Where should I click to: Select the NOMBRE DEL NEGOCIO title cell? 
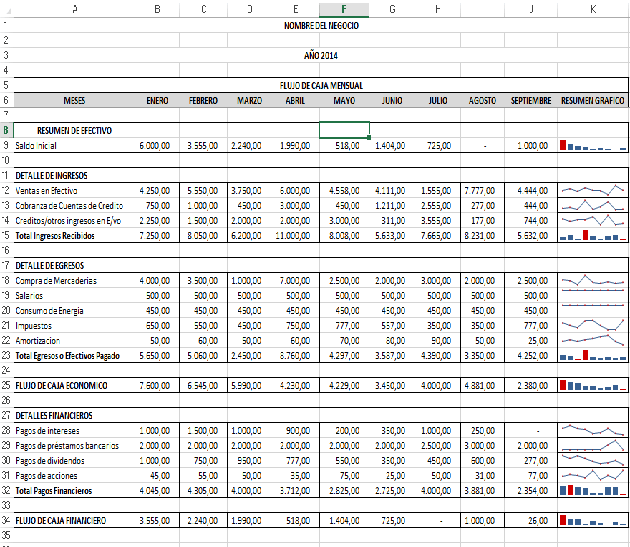[321, 26]
